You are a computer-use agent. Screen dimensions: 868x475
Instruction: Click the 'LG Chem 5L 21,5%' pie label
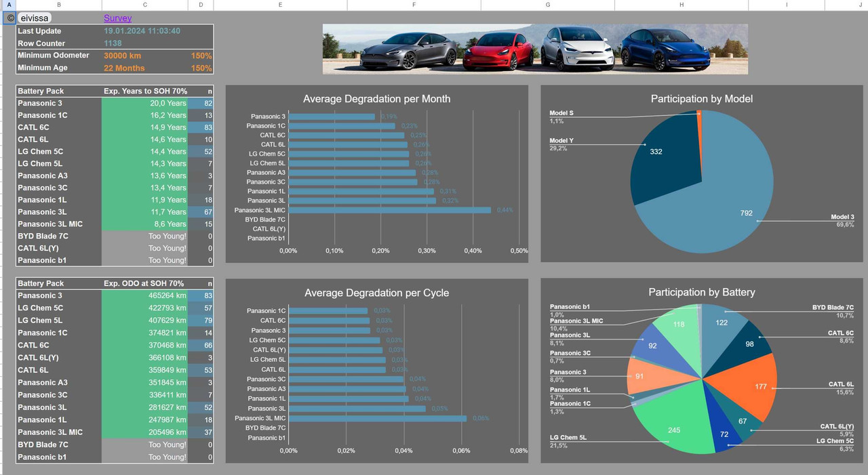tap(568, 441)
